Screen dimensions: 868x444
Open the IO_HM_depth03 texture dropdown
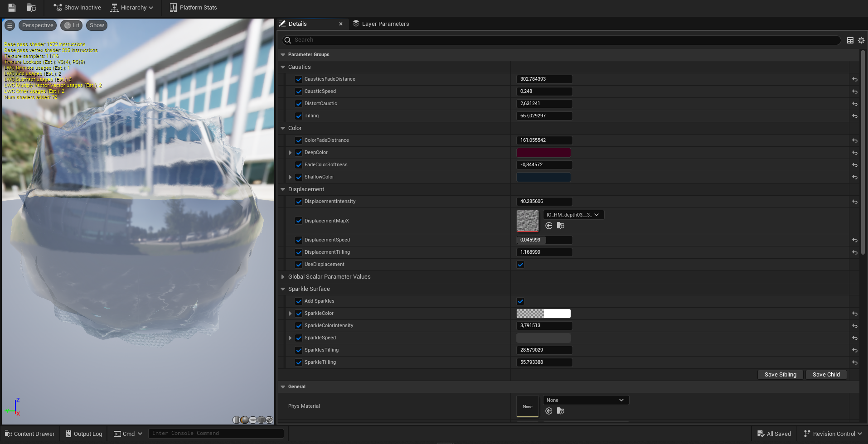coord(573,215)
